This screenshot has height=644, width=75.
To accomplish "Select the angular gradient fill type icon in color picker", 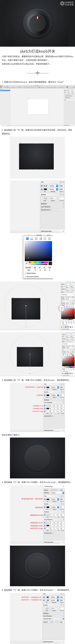I will [x=40, y=239].
